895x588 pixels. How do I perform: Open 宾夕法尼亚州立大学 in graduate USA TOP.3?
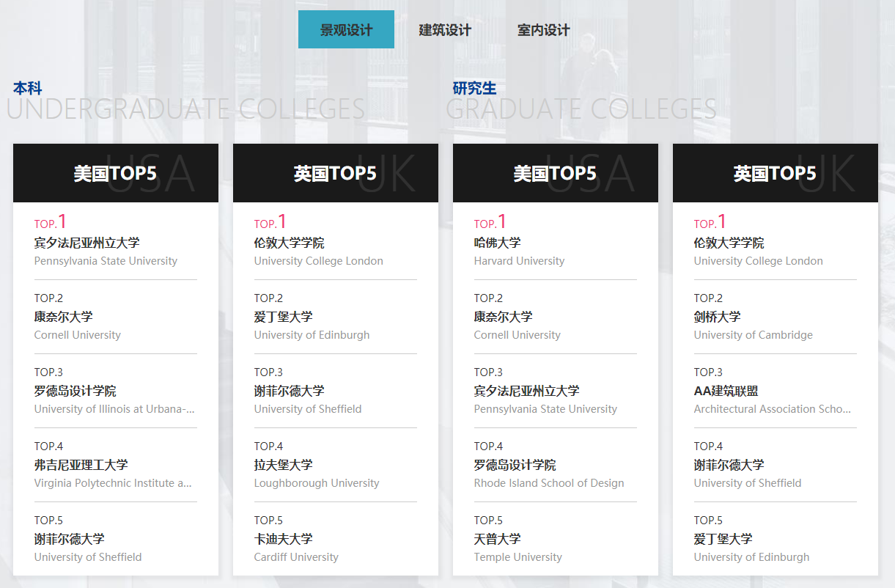[x=556, y=391]
